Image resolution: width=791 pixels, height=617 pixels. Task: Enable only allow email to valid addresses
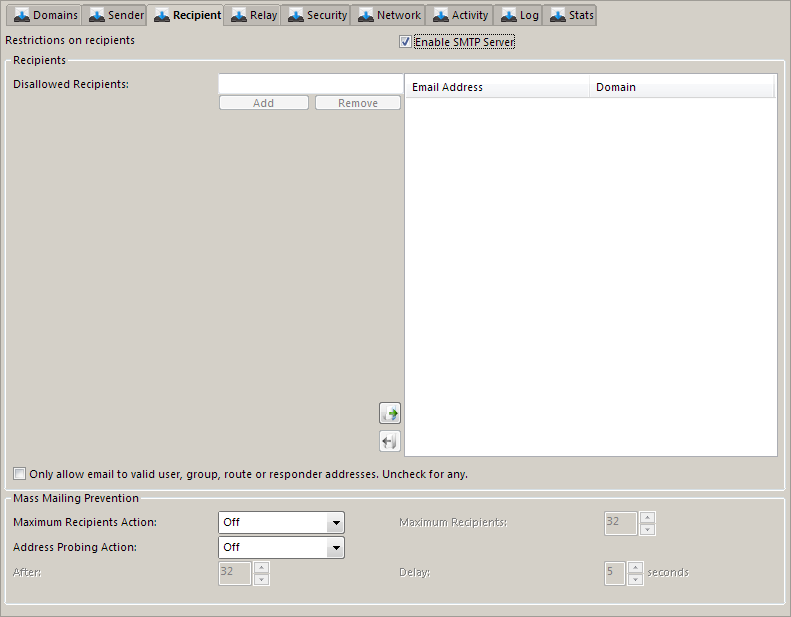pos(20,474)
